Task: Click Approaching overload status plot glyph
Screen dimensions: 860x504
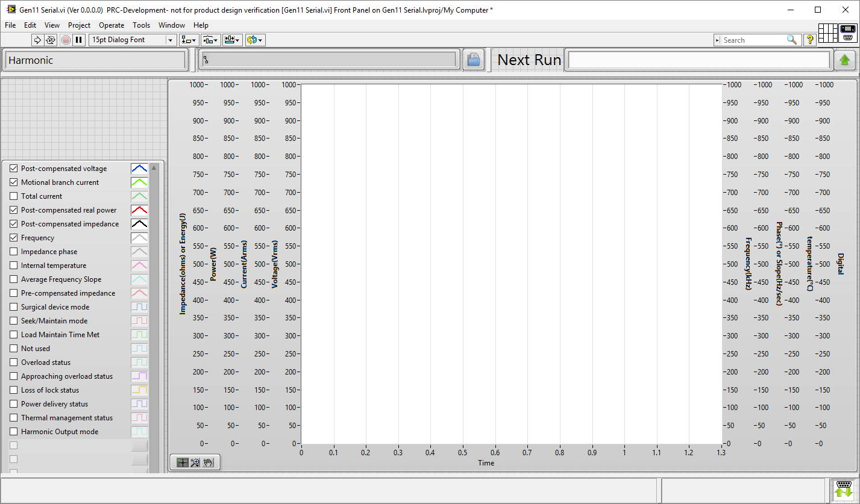Action: pyautogui.click(x=139, y=376)
